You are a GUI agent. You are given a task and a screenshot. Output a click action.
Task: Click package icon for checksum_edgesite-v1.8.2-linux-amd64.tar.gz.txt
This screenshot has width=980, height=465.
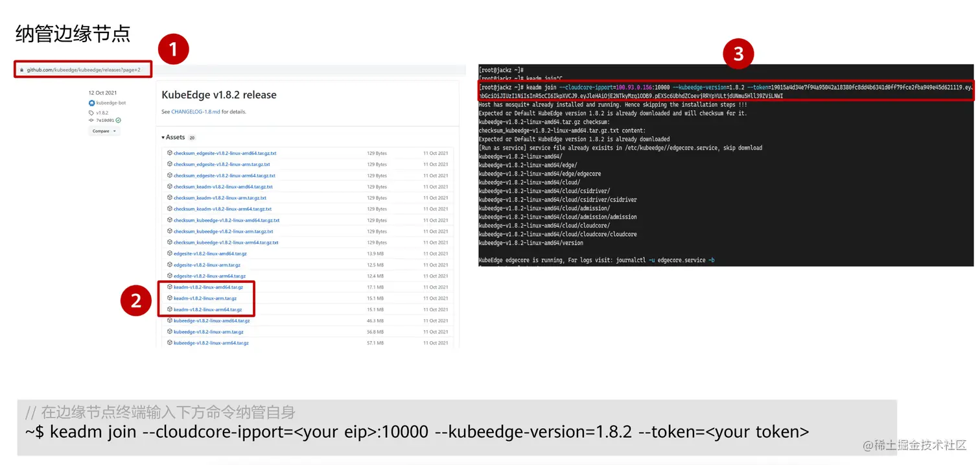(x=170, y=153)
